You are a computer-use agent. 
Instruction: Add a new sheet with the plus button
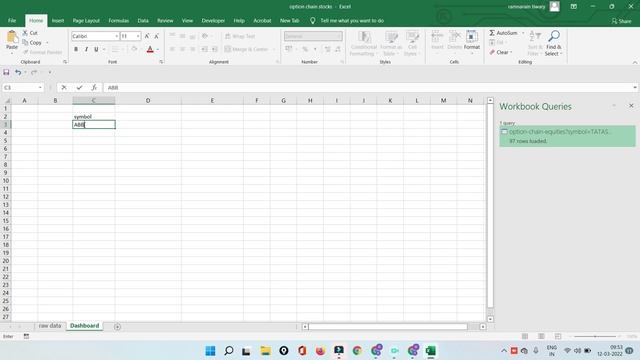[x=118, y=327]
